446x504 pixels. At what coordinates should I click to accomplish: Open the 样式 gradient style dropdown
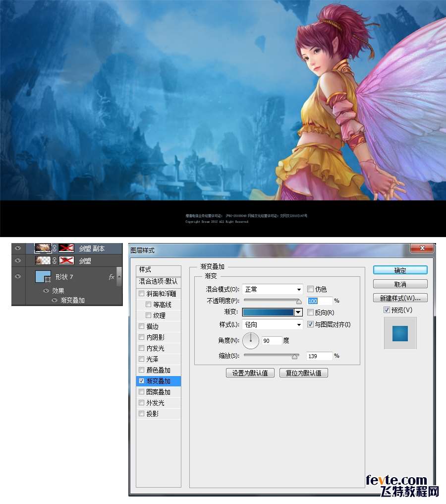(x=272, y=325)
